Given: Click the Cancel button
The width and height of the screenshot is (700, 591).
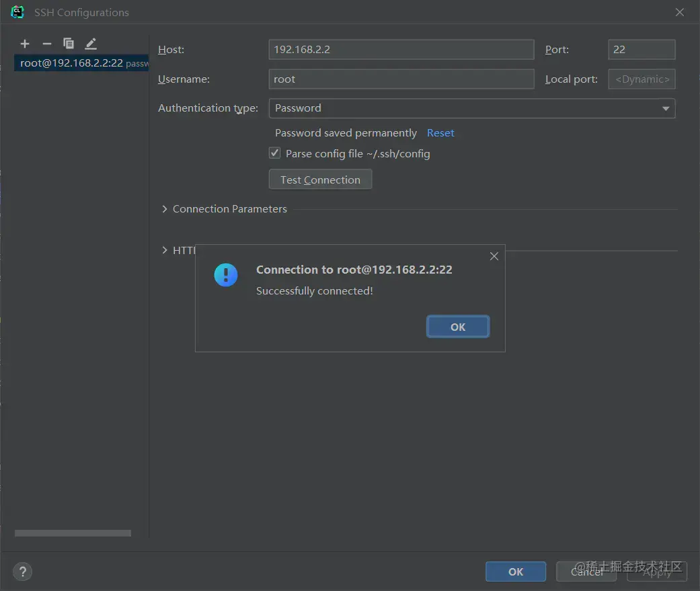Looking at the screenshot, I should coord(586,572).
